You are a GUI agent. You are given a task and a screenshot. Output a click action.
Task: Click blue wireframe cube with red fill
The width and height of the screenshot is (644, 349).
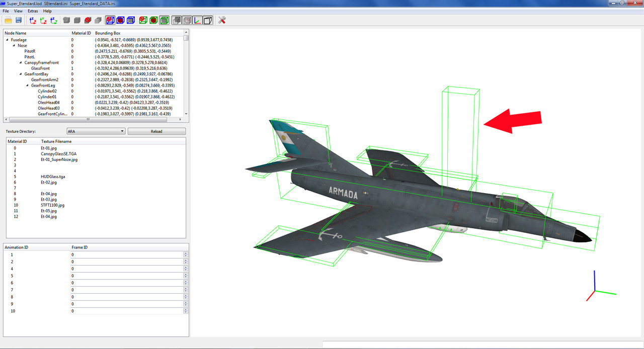[120, 21]
